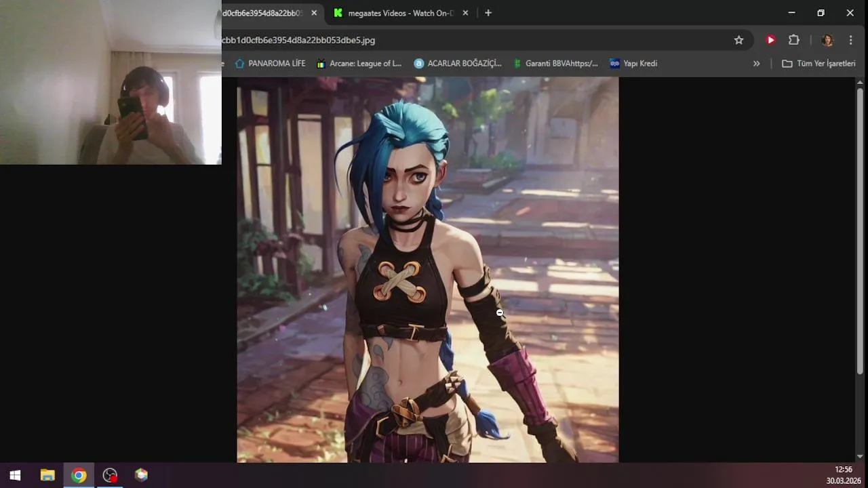
Task: Open the cube app taskbar icon
Action: pyautogui.click(x=141, y=475)
